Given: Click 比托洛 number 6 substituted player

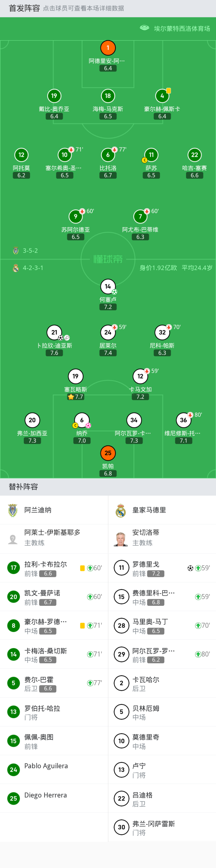Looking at the screenshot, I should [108, 155].
